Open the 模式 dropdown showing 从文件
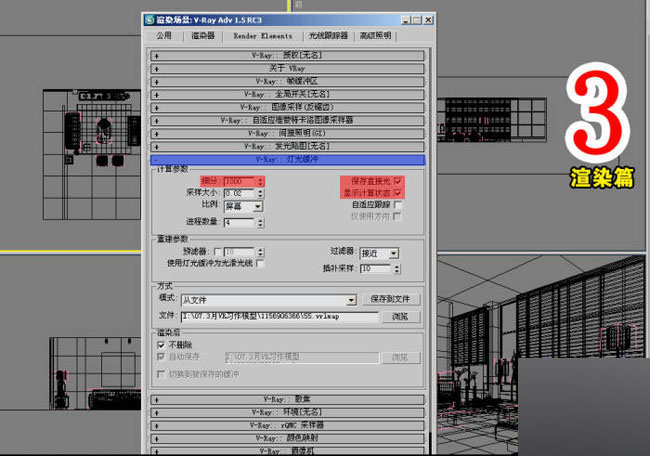Image resolution: width=650 pixels, height=456 pixels. tap(269, 300)
